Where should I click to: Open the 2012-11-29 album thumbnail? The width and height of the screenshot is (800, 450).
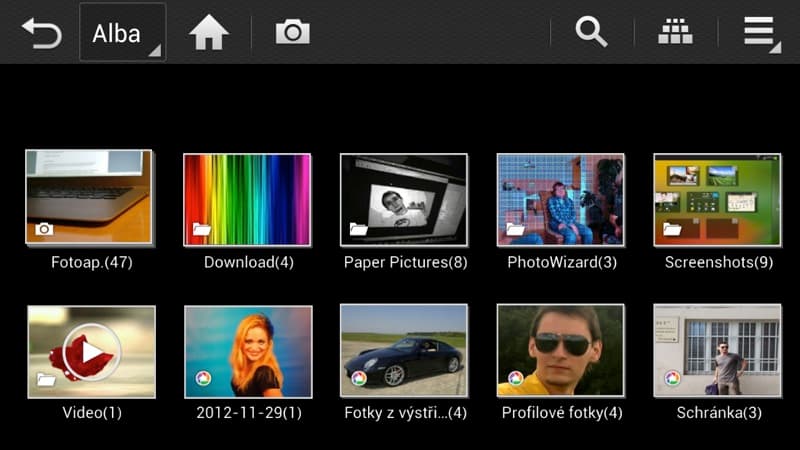(x=248, y=352)
